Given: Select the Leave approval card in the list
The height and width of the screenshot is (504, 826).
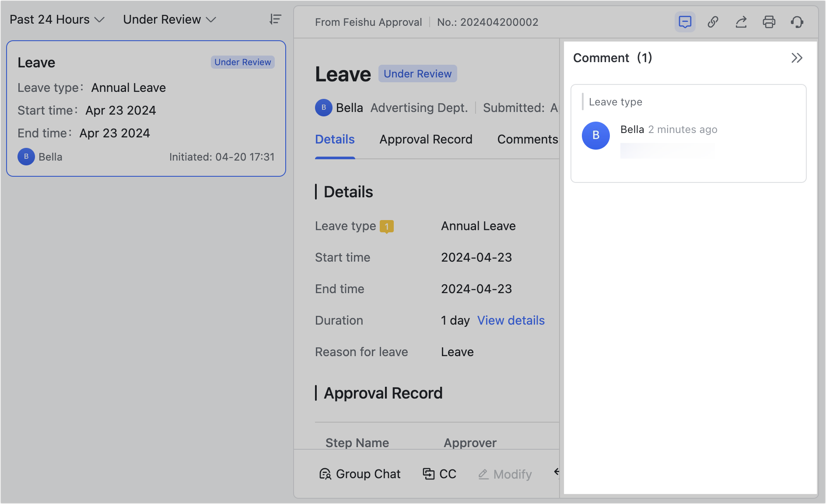Looking at the screenshot, I should (x=146, y=109).
